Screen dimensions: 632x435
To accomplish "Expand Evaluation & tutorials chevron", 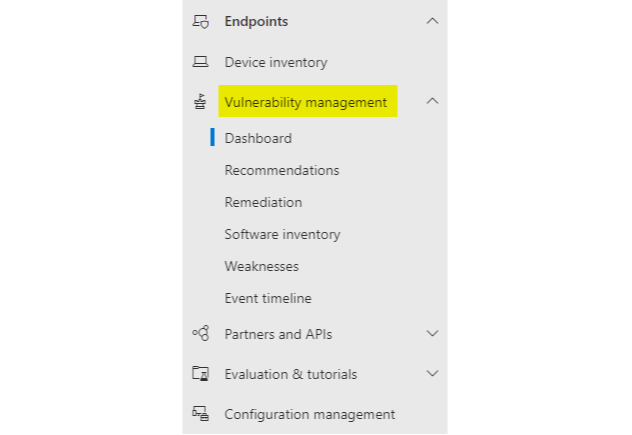I will tap(432, 373).
